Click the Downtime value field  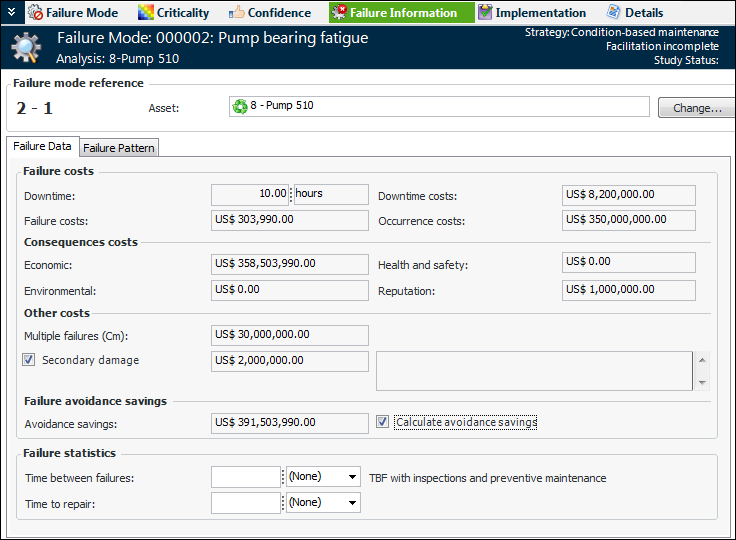tap(250, 194)
